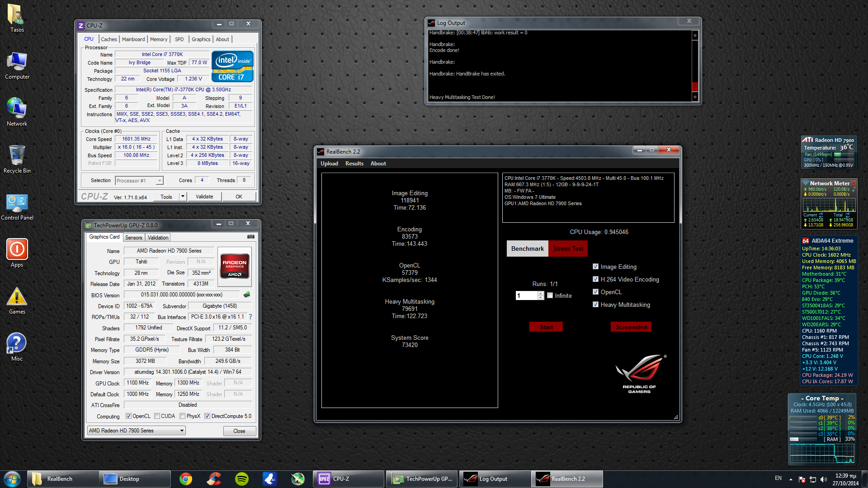Switch to the Memory tab in CPU-Z
The height and width of the screenshot is (488, 868).
pyautogui.click(x=159, y=39)
